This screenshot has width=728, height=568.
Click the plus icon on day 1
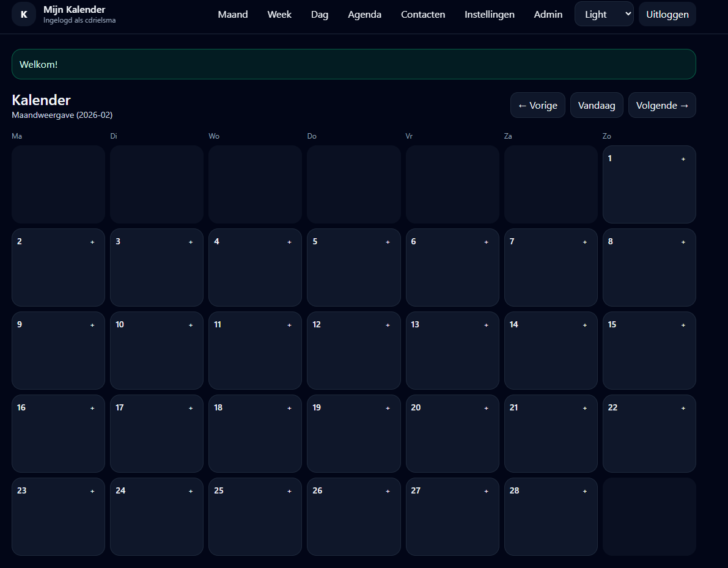(683, 159)
